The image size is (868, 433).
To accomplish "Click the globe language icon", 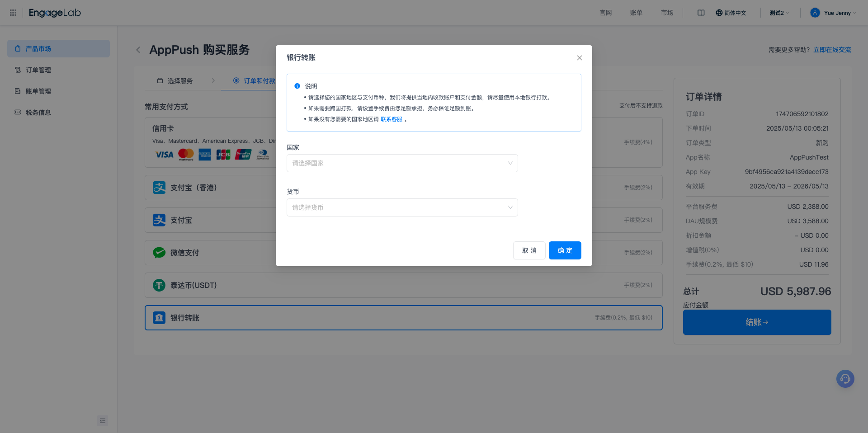I will tap(719, 13).
